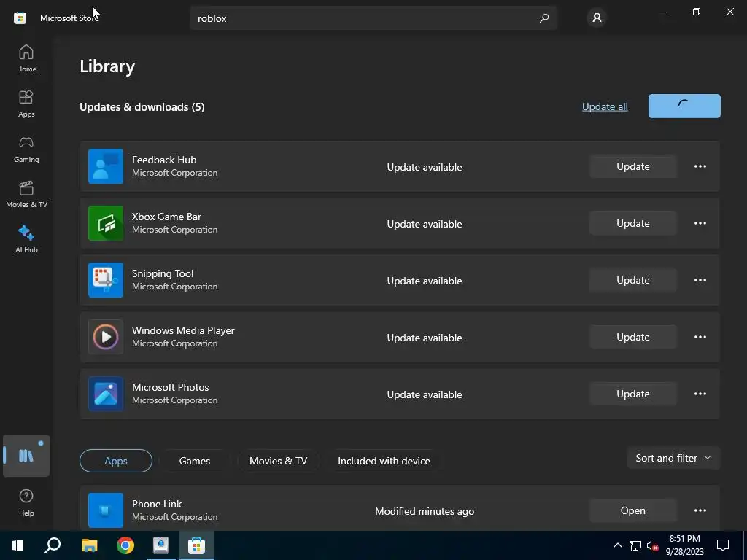Click the Snipping Tool app icon
747x560 pixels.
point(106,280)
